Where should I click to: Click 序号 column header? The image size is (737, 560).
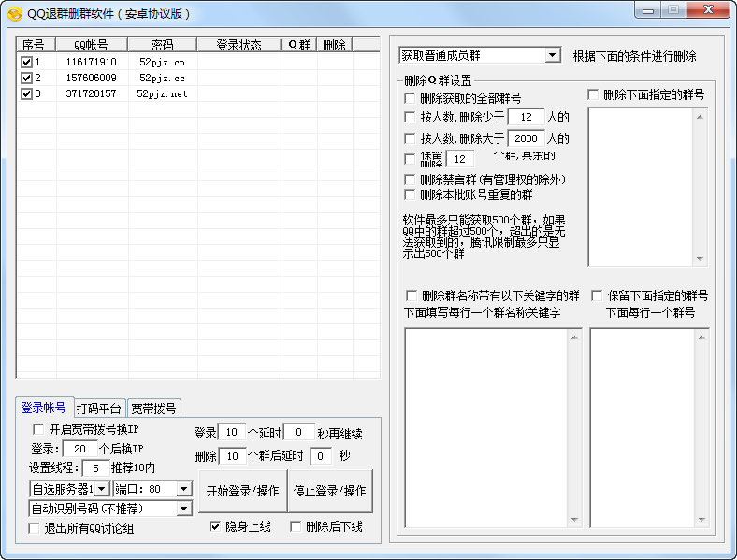(36, 45)
